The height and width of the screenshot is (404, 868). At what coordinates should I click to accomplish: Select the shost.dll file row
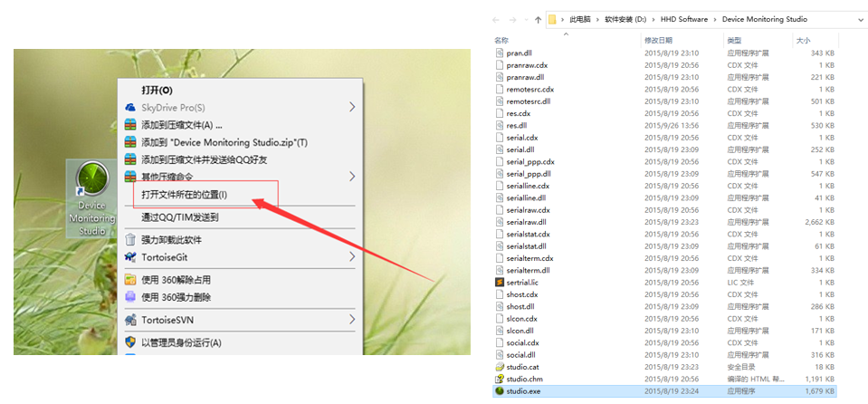click(x=664, y=306)
